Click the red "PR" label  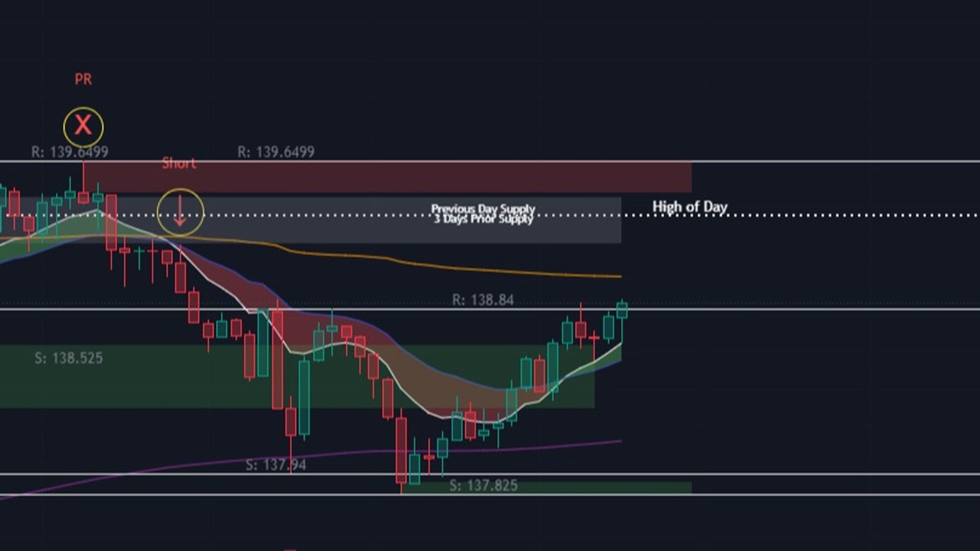[x=83, y=79]
